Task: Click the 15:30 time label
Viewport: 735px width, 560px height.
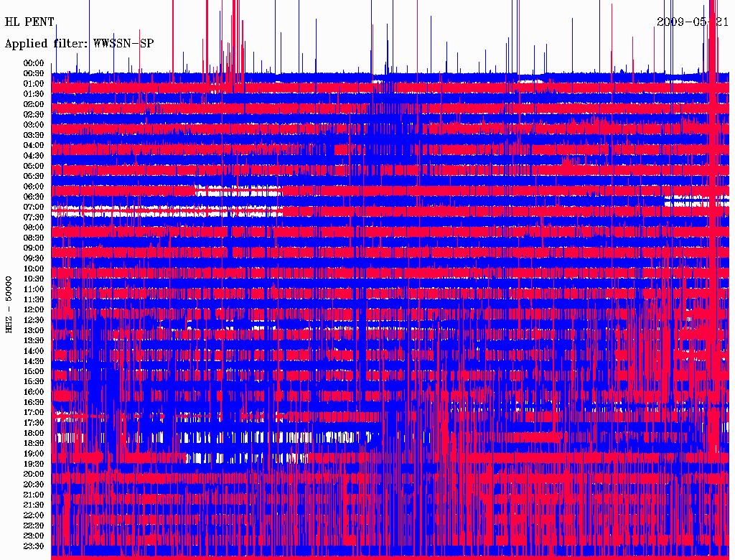Action: [34, 382]
